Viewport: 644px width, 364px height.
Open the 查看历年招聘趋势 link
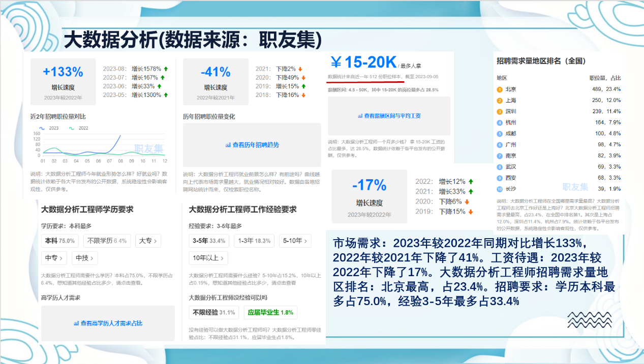tap(255, 145)
